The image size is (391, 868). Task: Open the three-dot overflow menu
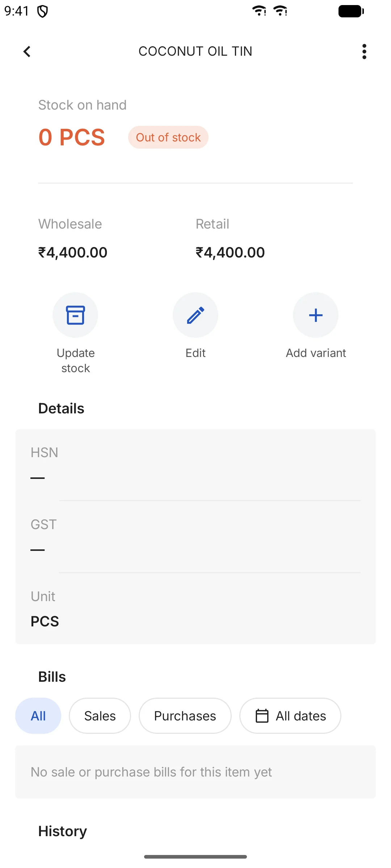(364, 51)
